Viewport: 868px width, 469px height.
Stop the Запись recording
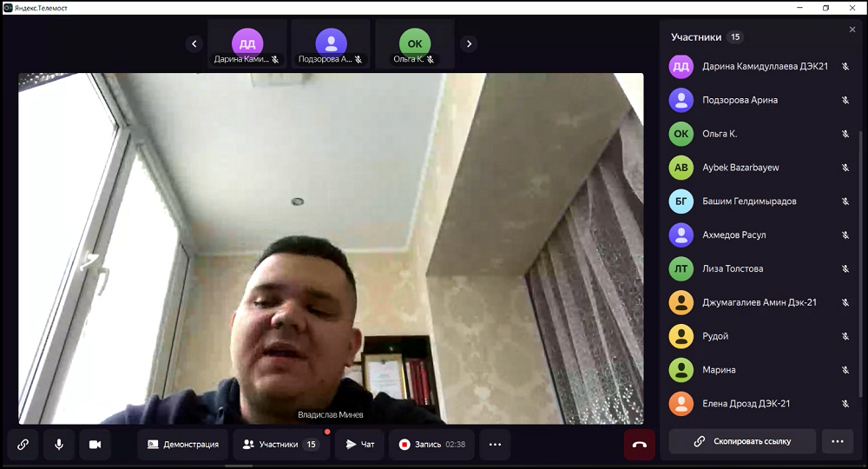click(x=431, y=444)
